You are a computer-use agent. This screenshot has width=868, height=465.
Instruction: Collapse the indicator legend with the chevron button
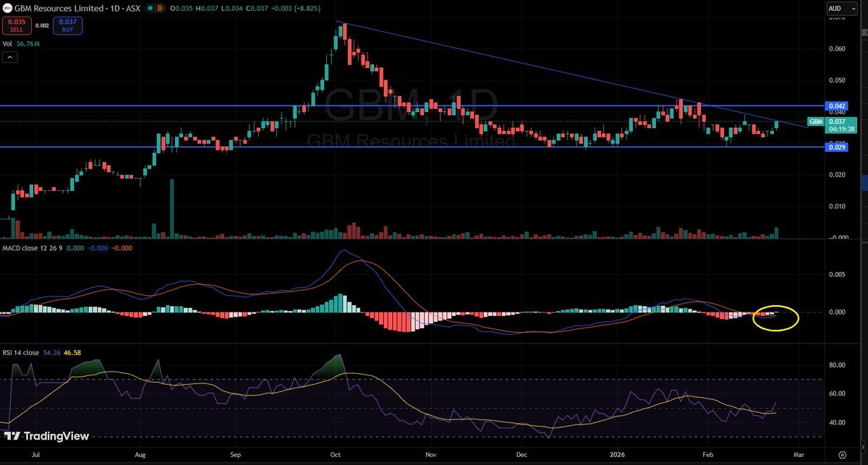click(10, 56)
